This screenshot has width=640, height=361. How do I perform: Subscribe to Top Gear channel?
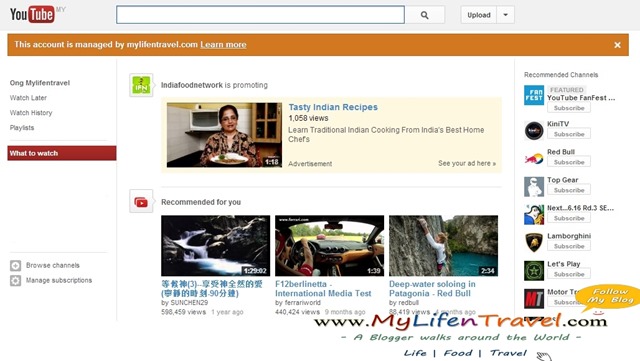tap(569, 190)
